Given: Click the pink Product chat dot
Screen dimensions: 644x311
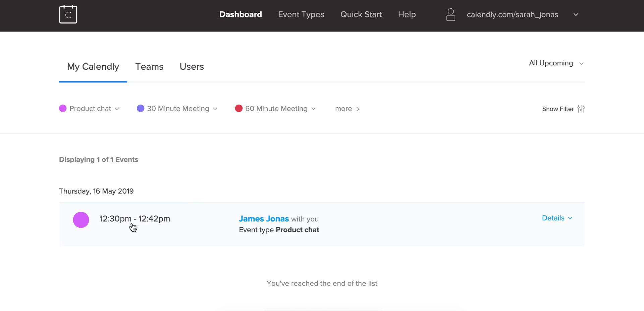Looking at the screenshot, I should (63, 108).
